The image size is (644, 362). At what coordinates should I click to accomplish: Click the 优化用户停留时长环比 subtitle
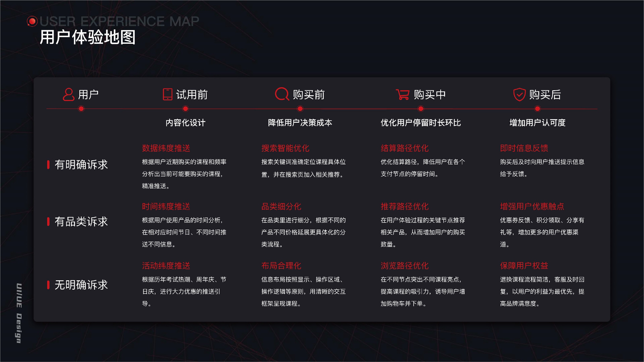421,123
